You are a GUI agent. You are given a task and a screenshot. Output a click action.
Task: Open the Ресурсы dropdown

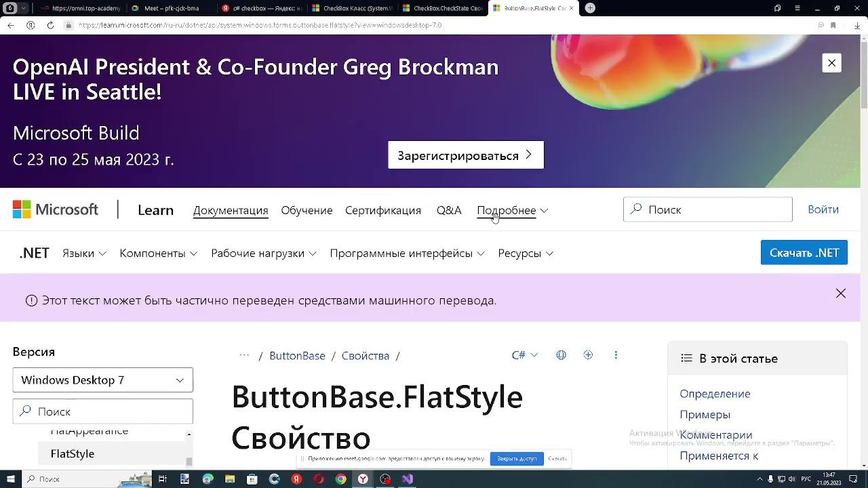526,253
